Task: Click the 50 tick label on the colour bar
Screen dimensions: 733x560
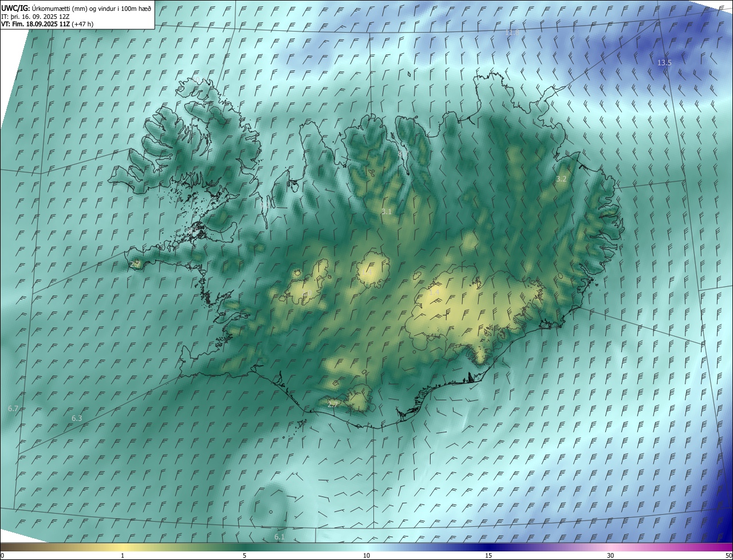Action: pyautogui.click(x=728, y=555)
